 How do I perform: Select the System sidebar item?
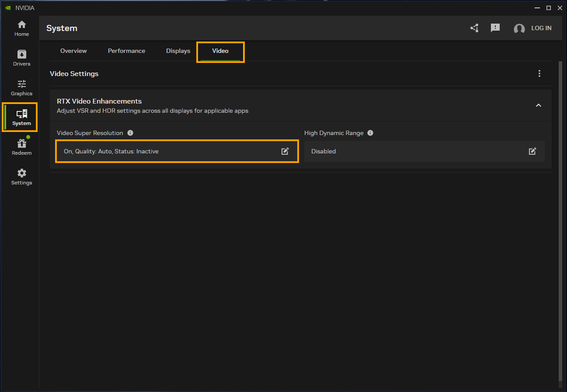tap(21, 117)
